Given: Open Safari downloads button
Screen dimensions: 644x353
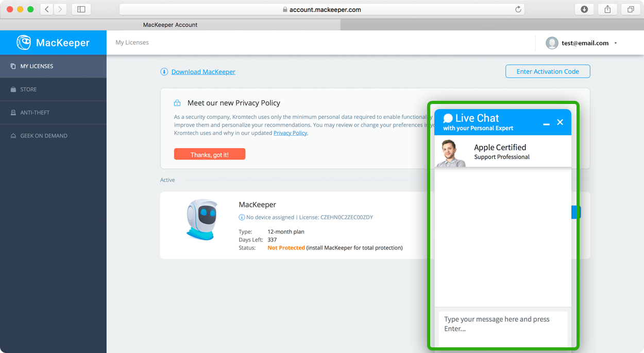Looking at the screenshot, I should (584, 9).
